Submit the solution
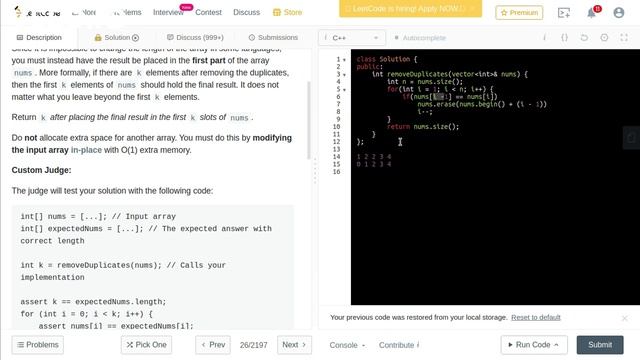640x360 pixels. pyautogui.click(x=600, y=345)
